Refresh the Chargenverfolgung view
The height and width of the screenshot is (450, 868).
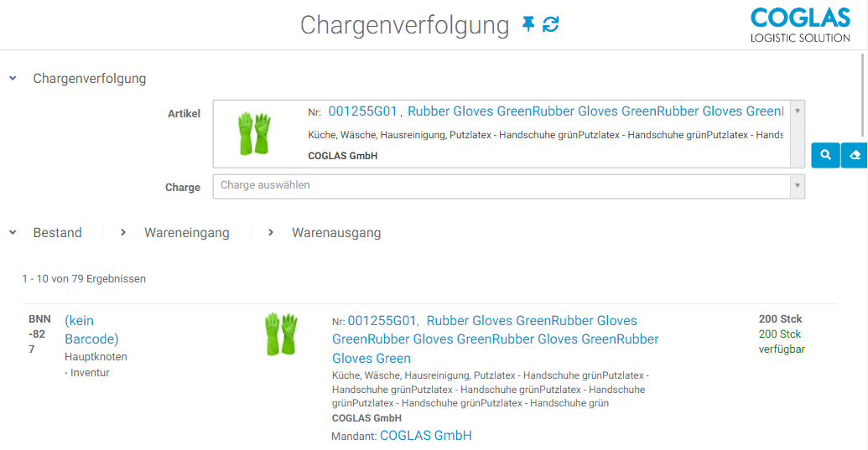click(x=551, y=23)
